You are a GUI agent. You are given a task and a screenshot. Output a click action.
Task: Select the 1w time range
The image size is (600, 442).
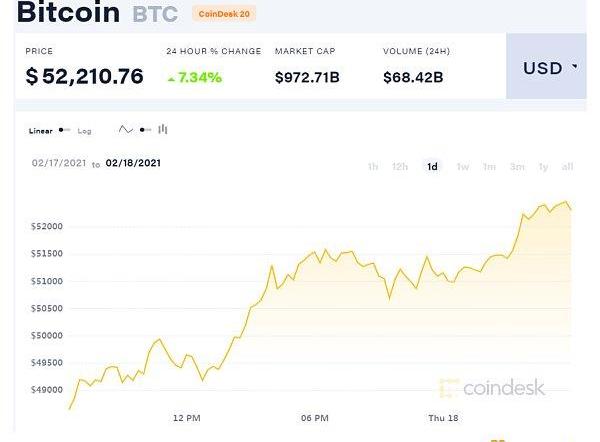(x=462, y=166)
